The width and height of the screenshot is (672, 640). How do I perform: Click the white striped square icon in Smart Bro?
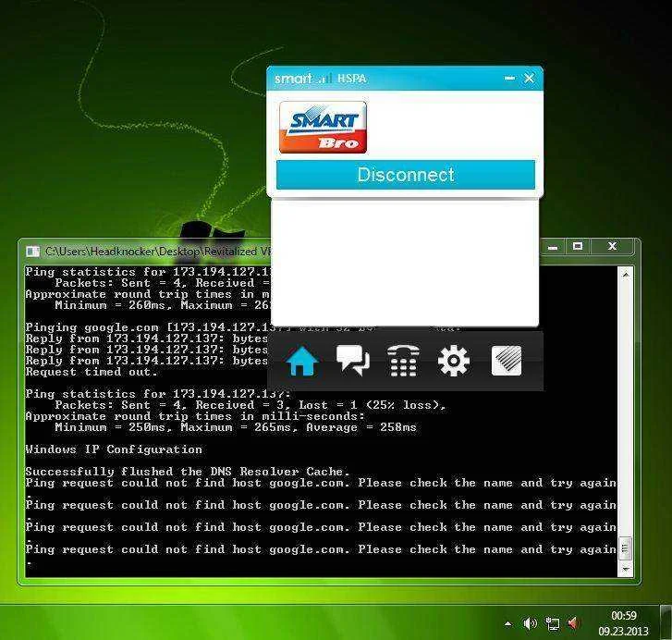pos(507,361)
